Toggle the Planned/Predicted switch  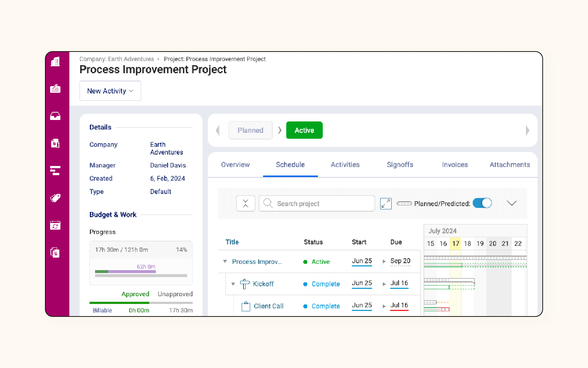[482, 203]
